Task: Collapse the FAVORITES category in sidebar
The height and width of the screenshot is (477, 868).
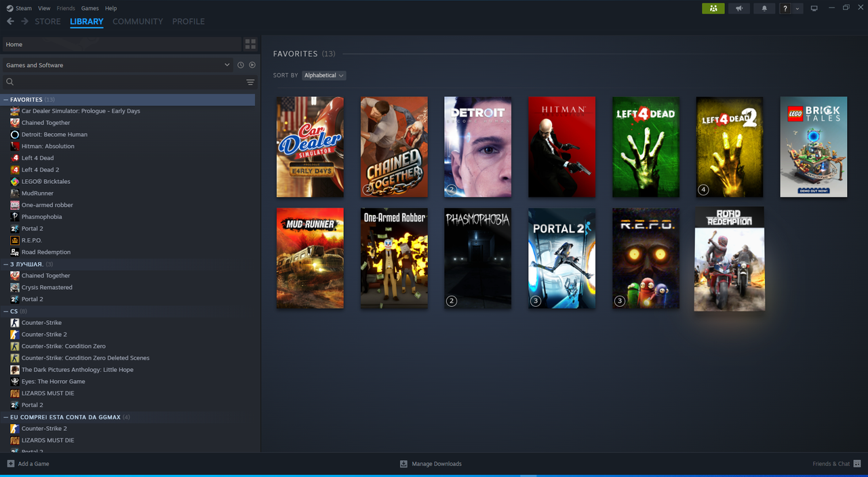Action: tap(5, 99)
